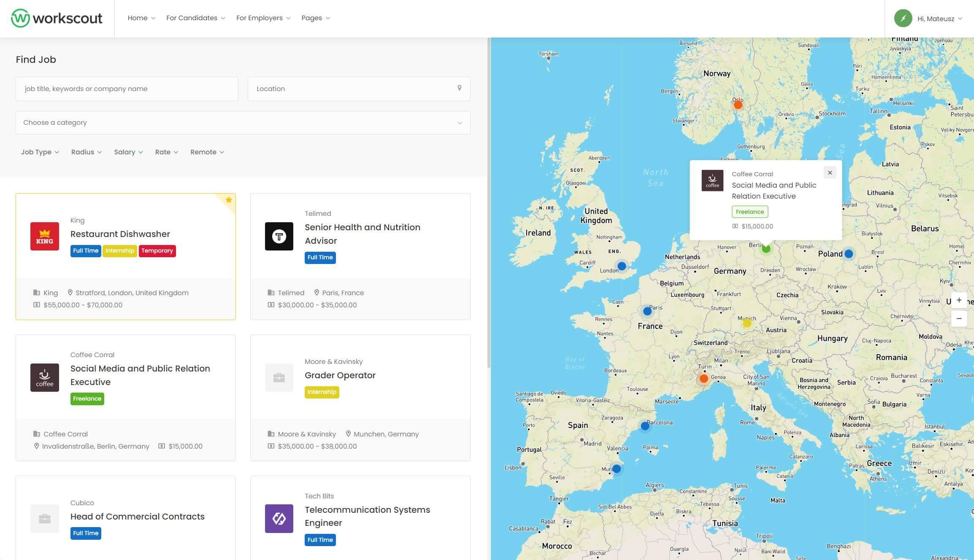
Task: Expand the Salary filter dropdown
Action: pos(128,152)
